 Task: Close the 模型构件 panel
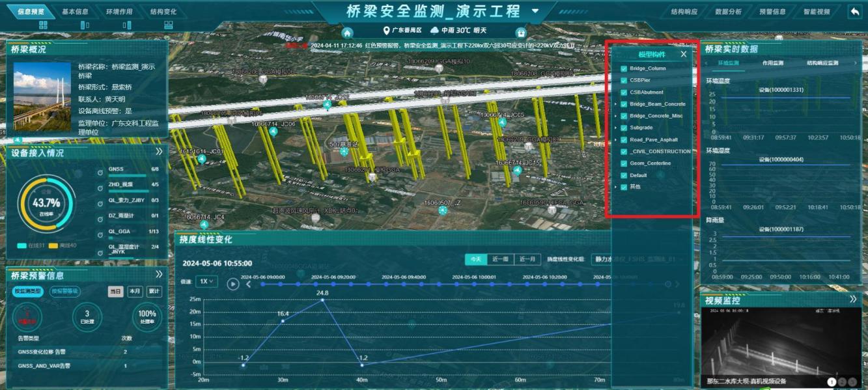click(x=684, y=55)
